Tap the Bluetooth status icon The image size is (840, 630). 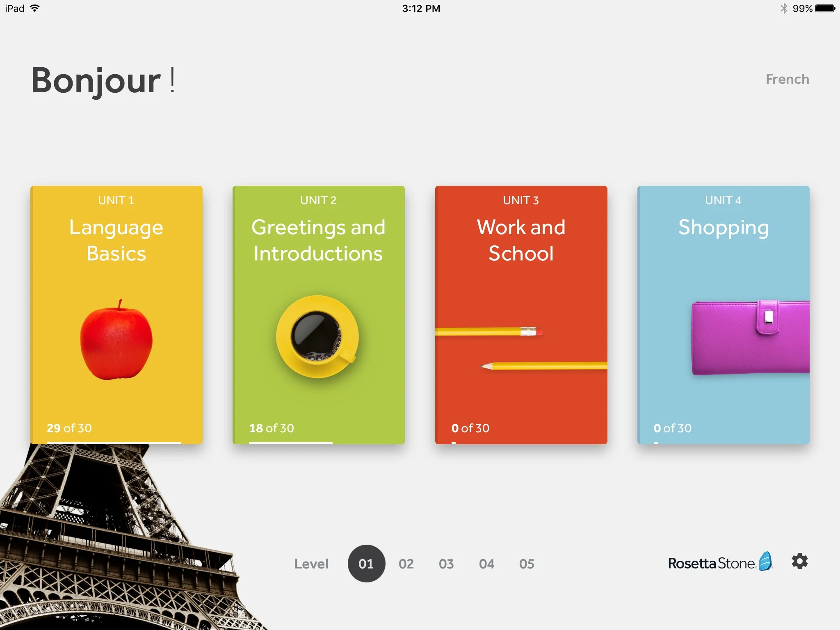click(784, 8)
